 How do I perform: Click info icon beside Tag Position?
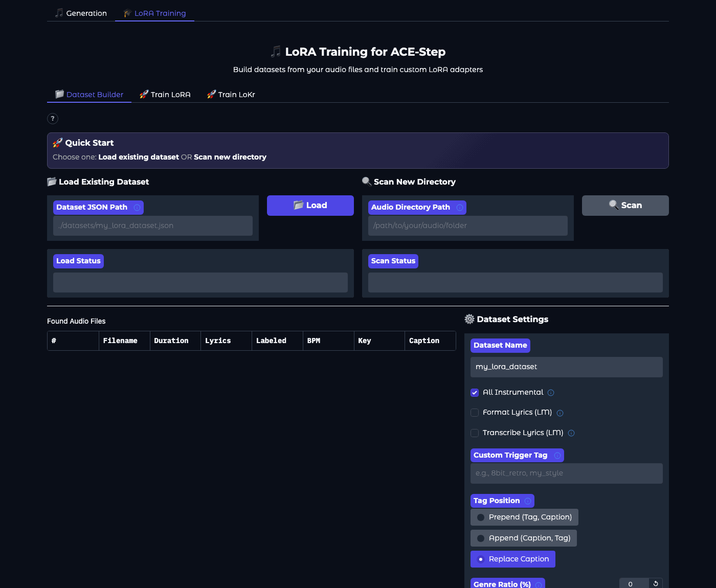(x=528, y=501)
